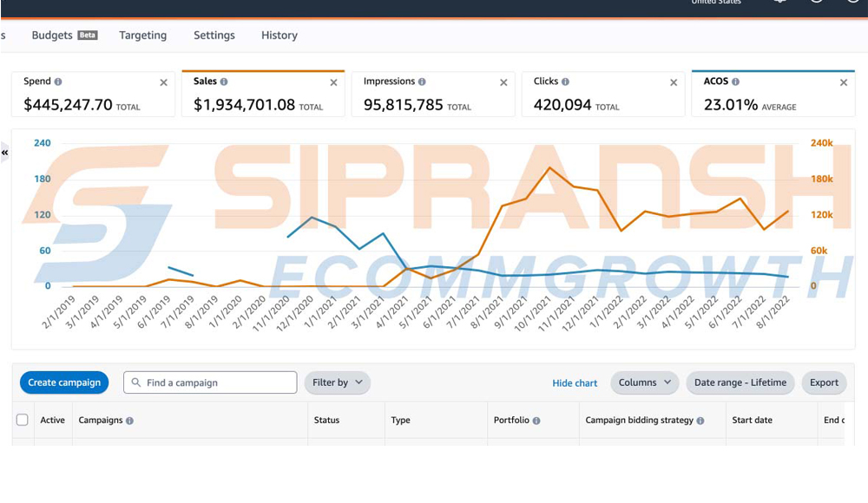
Task: Open the Filter by dropdown
Action: pyautogui.click(x=337, y=382)
